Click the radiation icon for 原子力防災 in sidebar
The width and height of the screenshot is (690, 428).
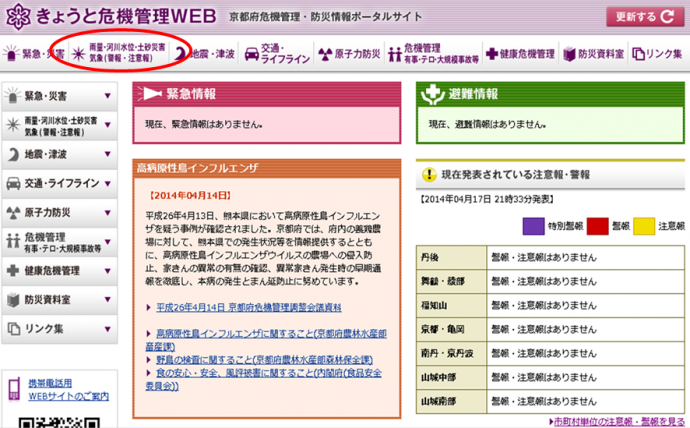(14, 213)
